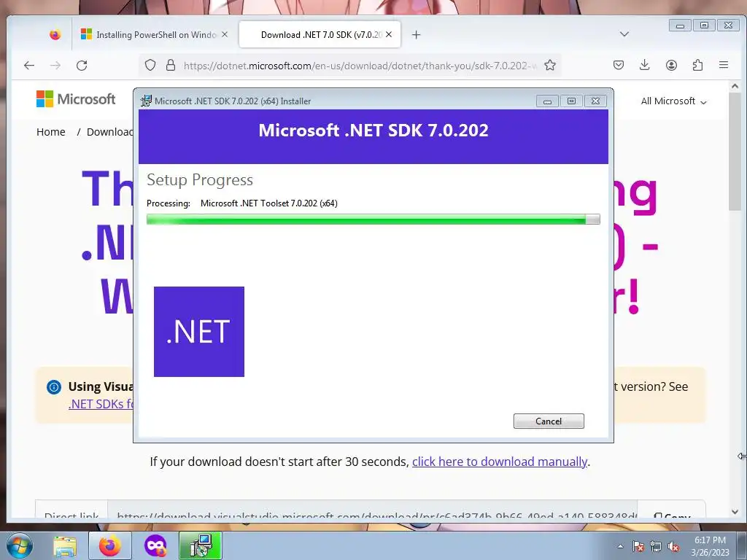Click the .NET logo in the installer
Viewport: 747px width, 560px height.
[x=199, y=332]
